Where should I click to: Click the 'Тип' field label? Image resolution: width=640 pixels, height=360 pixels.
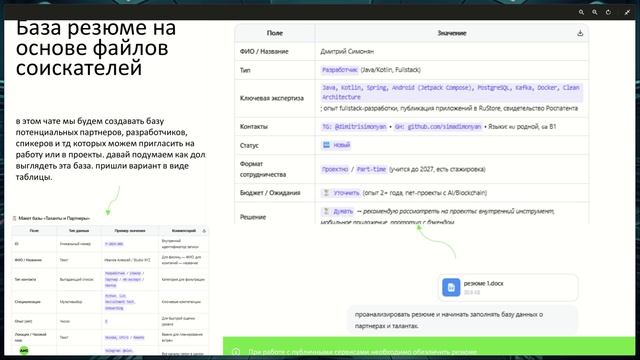pyautogui.click(x=245, y=70)
